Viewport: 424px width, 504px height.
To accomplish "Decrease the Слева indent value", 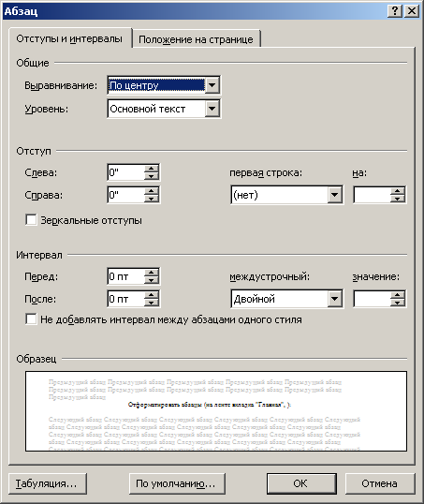I will pyautogui.click(x=152, y=176).
